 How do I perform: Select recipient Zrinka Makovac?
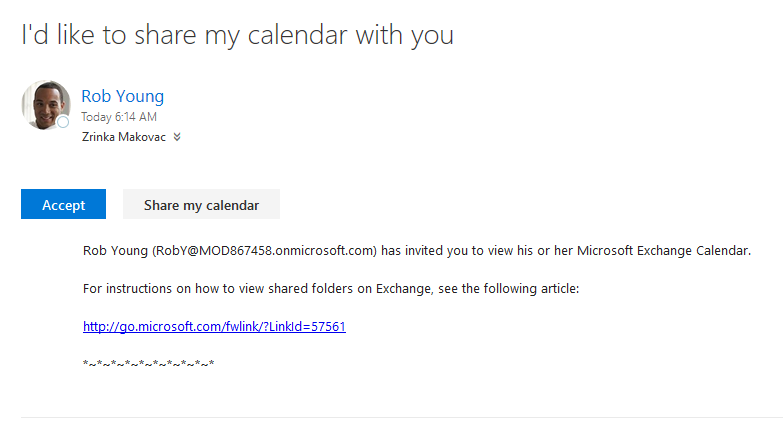coord(124,137)
